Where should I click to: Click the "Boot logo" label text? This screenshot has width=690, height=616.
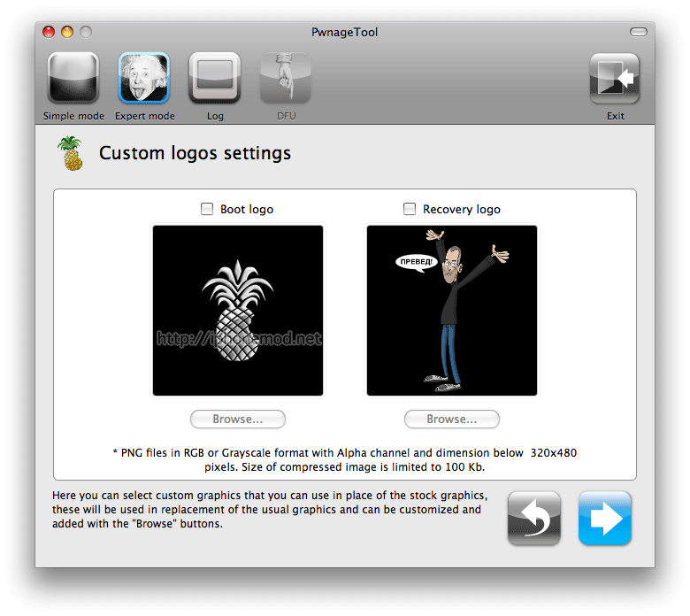click(x=247, y=209)
